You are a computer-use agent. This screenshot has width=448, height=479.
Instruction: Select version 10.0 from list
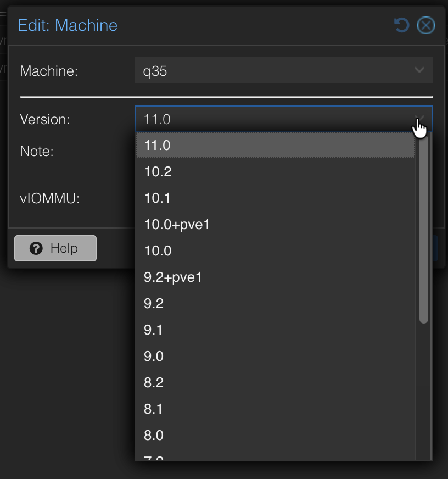pyautogui.click(x=276, y=250)
